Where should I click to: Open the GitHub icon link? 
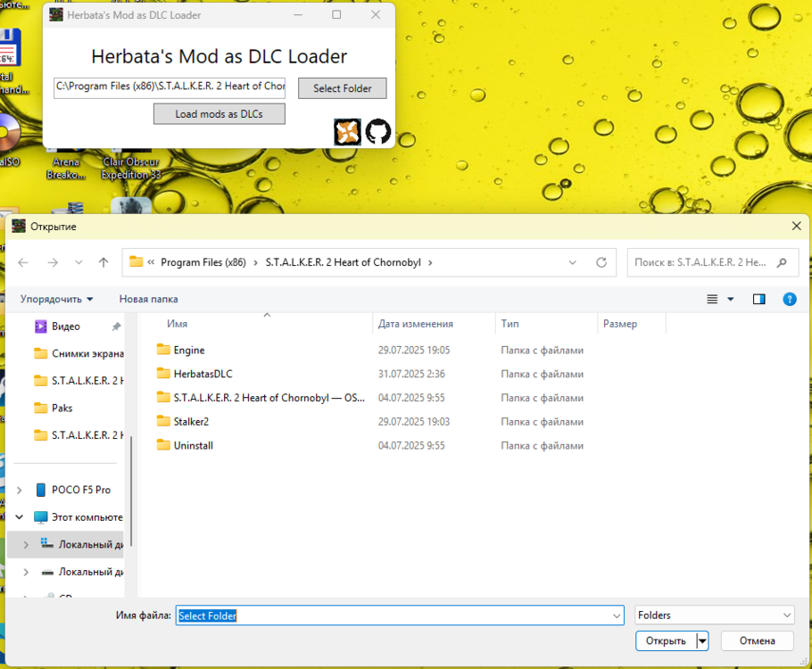378,131
